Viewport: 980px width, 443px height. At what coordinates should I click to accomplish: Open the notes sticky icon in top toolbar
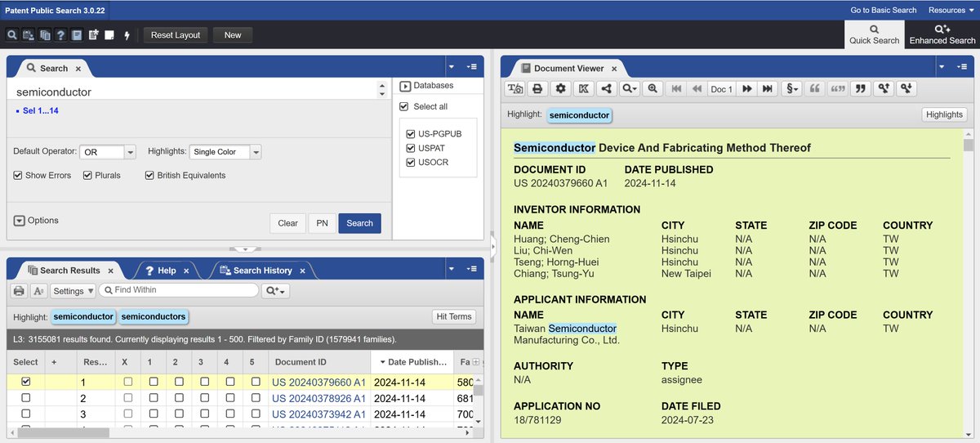coord(109,35)
